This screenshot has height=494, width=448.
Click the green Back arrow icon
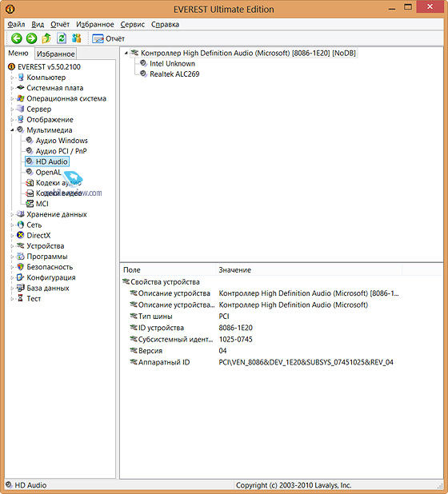point(16,38)
